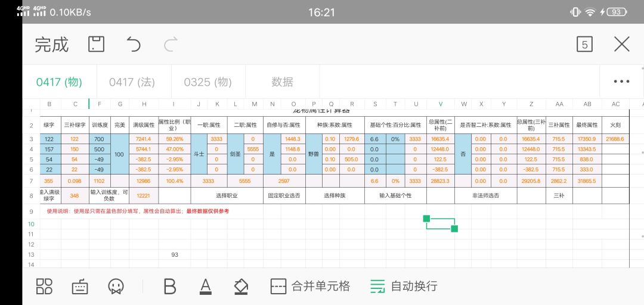Select cell labeled 输入基础个性
644x305 pixels.
pos(395,195)
